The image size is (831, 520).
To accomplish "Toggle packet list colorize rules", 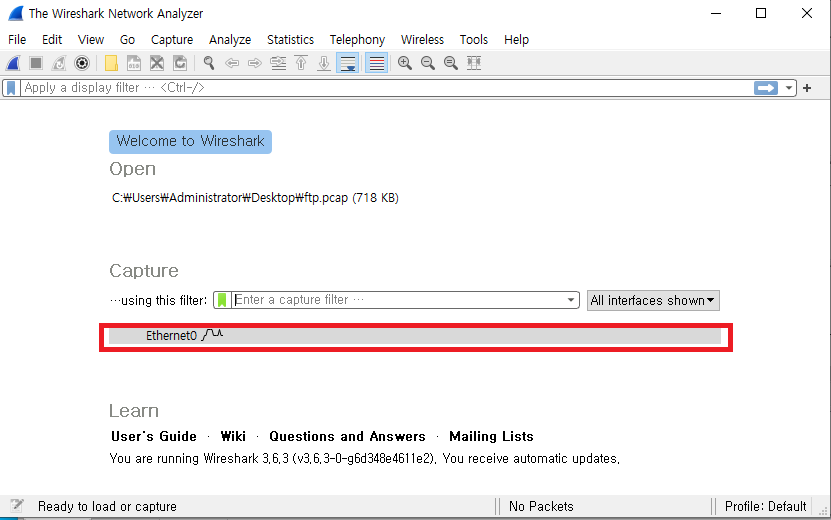I will coord(376,63).
